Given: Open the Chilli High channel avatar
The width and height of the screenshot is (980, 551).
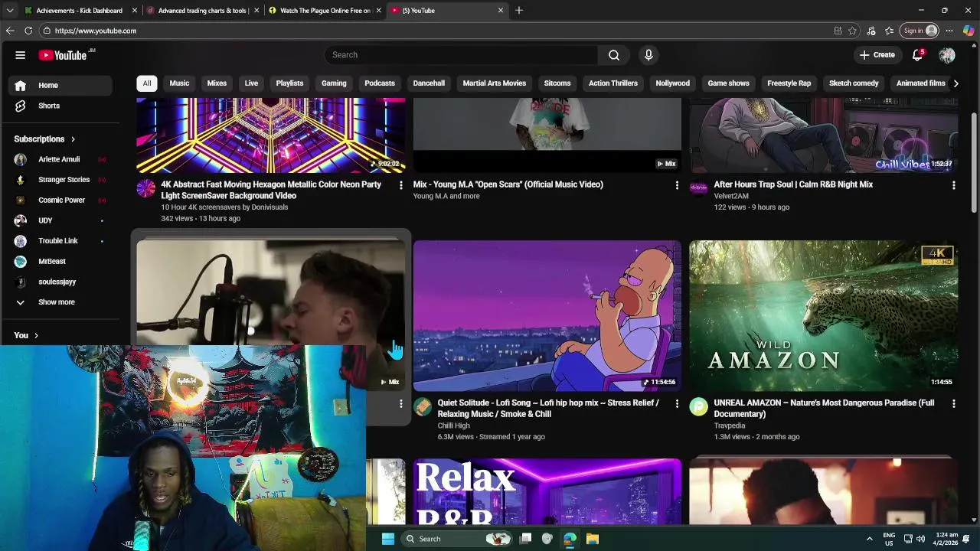Looking at the screenshot, I should 423,406.
